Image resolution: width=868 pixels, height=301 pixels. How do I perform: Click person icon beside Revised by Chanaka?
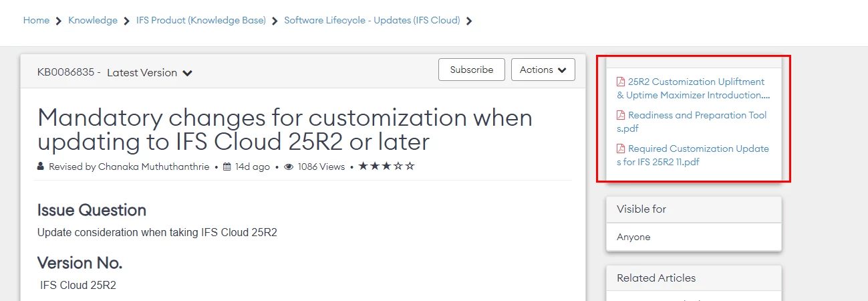click(41, 167)
